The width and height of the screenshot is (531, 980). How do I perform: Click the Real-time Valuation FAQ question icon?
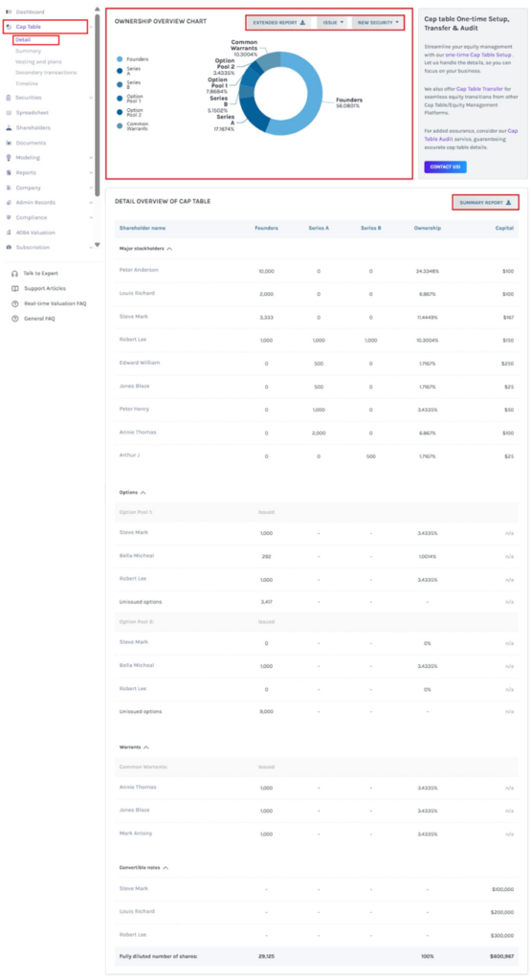click(x=15, y=303)
